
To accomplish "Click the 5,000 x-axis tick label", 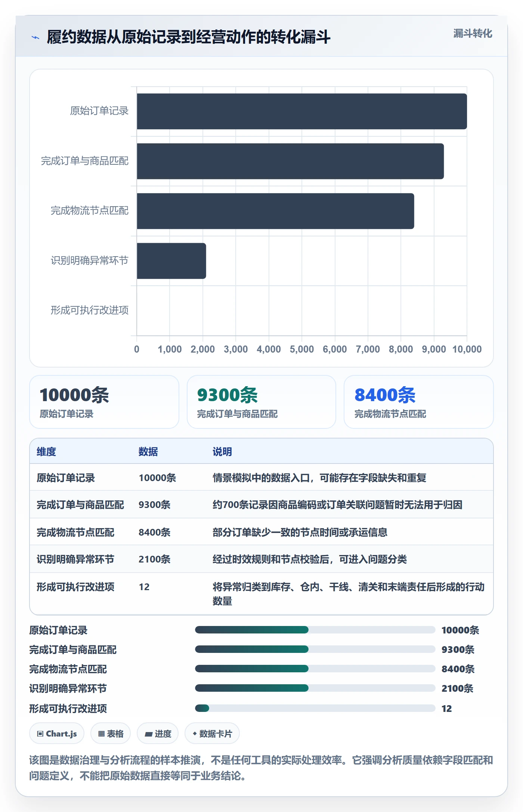I will click(x=302, y=349).
